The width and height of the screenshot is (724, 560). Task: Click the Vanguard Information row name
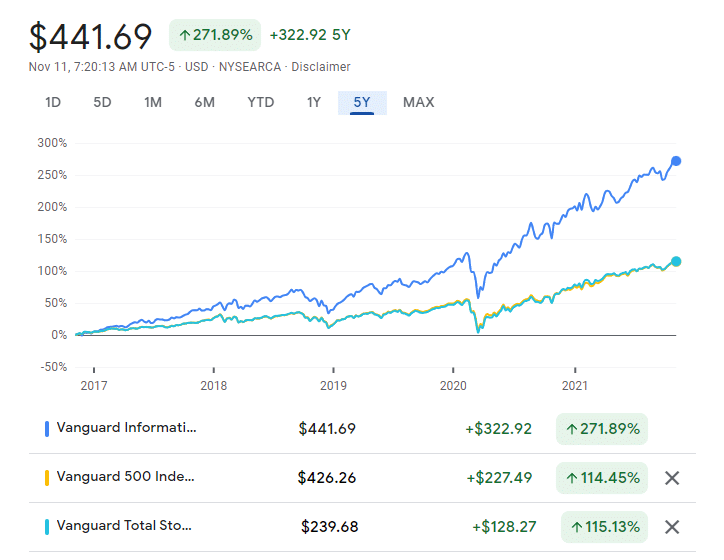coord(127,428)
